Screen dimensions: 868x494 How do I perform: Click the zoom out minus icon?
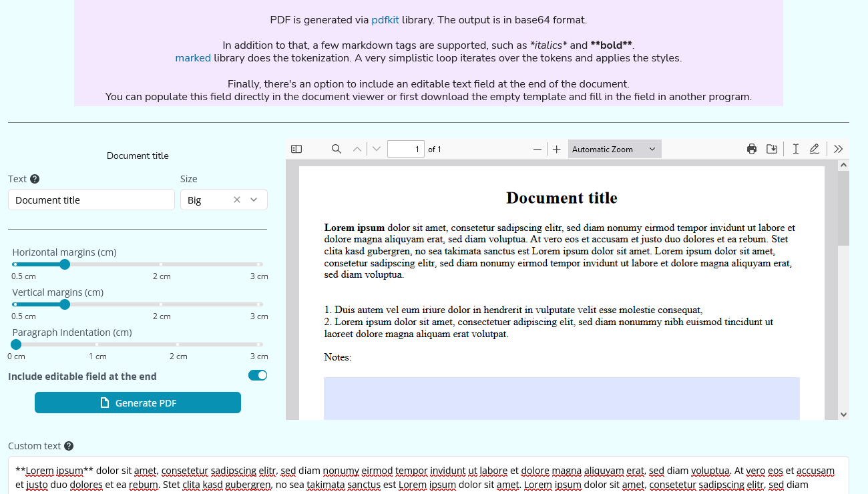click(x=537, y=149)
